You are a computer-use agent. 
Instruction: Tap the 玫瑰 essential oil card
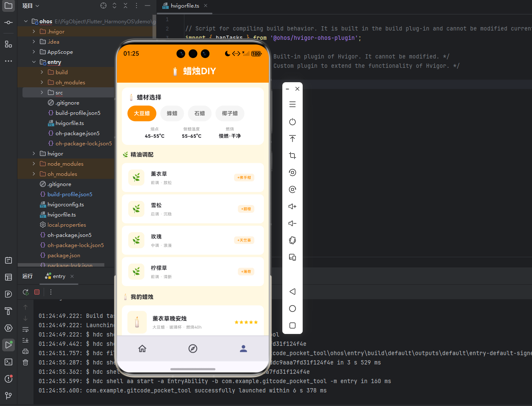[193, 240]
